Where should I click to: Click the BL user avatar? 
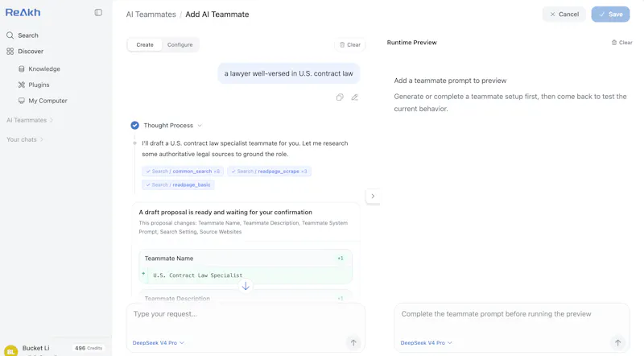10,350
